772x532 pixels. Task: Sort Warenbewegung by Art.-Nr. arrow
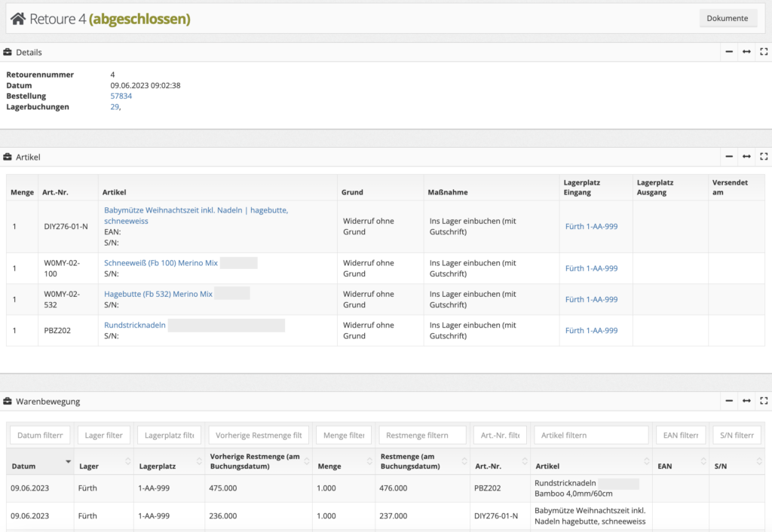(x=525, y=461)
